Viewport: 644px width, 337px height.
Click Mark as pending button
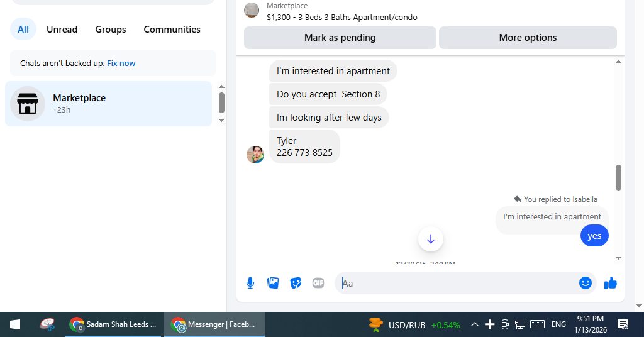point(340,38)
